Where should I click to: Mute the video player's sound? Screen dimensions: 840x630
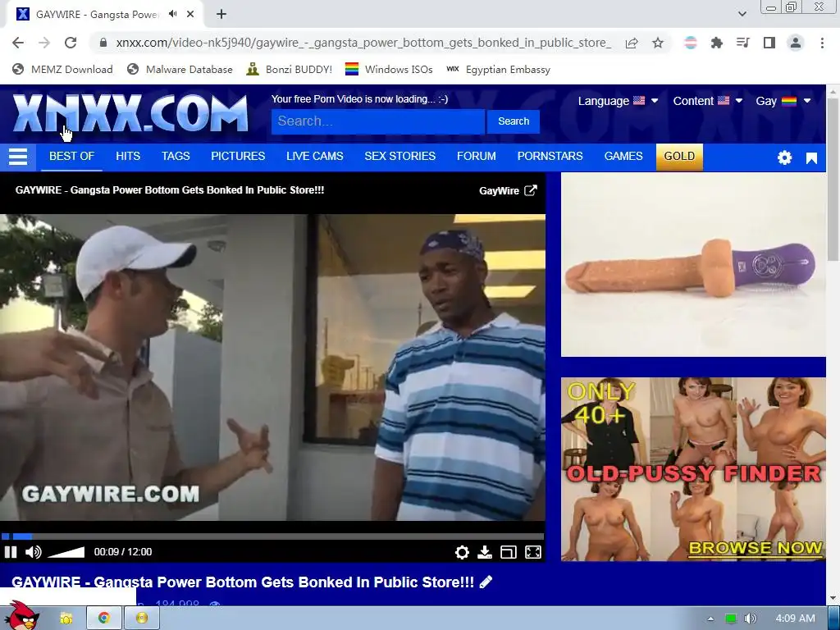coord(33,552)
